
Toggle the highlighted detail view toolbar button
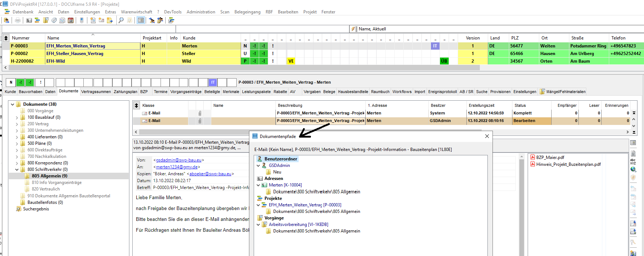(x=141, y=20)
